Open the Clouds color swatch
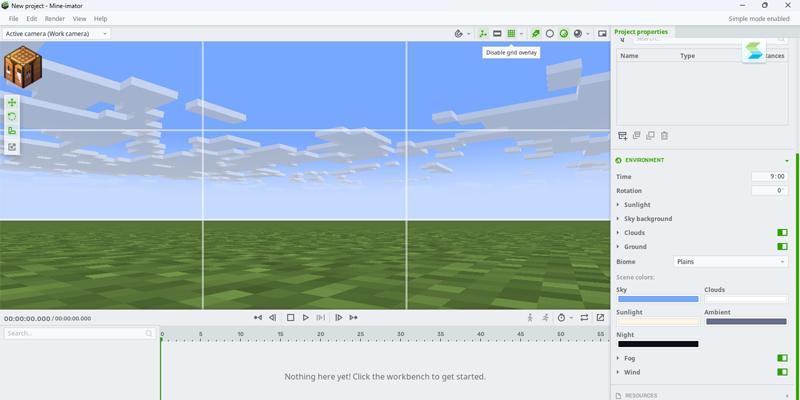The image size is (800, 400). pos(746,299)
